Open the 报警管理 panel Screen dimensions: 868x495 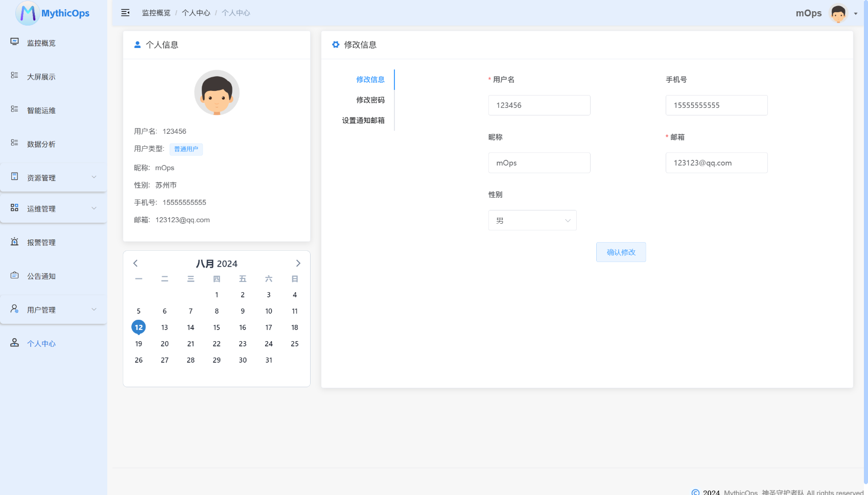[41, 242]
